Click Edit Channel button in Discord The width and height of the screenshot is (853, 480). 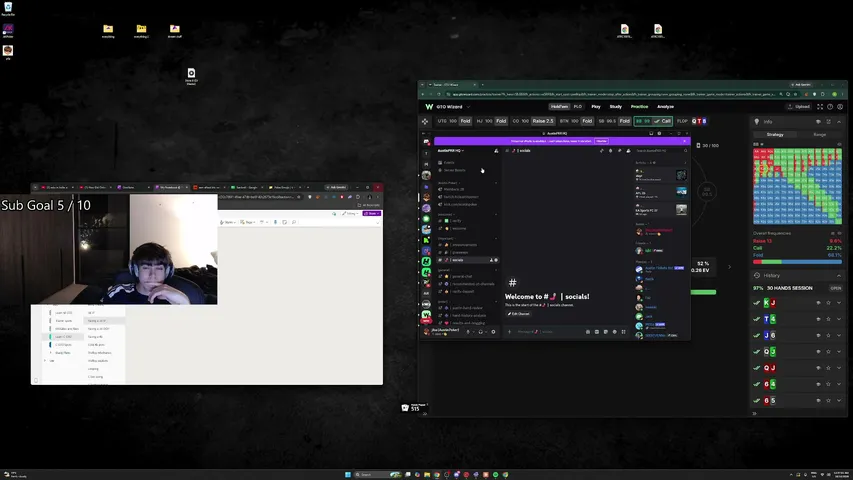pos(518,314)
